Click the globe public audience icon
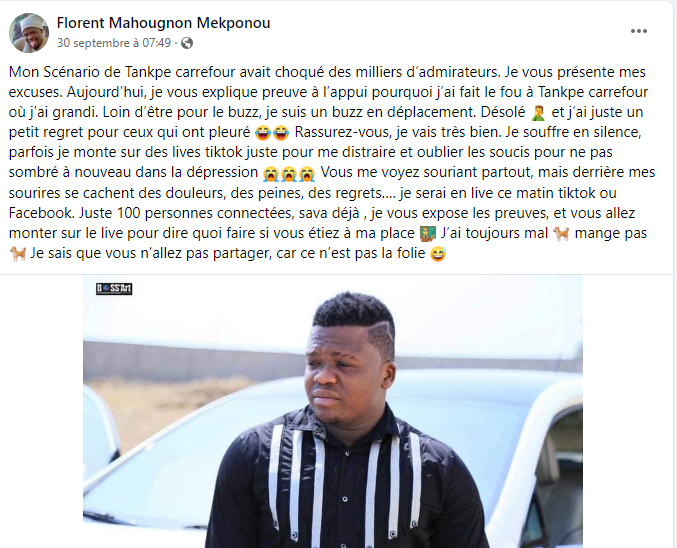This screenshot has width=677, height=548. coord(187,43)
